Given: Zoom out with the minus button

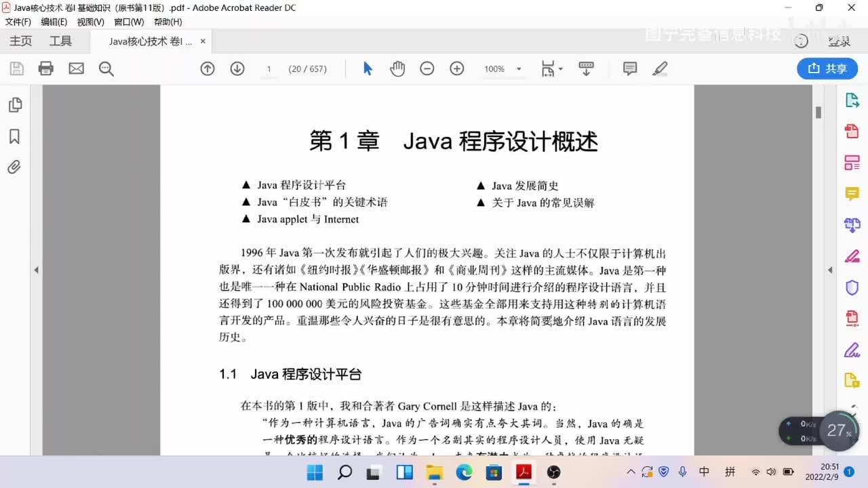Looking at the screenshot, I should coord(427,68).
